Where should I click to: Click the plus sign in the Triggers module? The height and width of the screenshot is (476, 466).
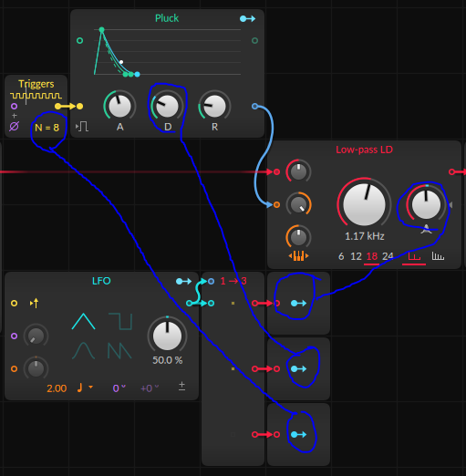15,116
